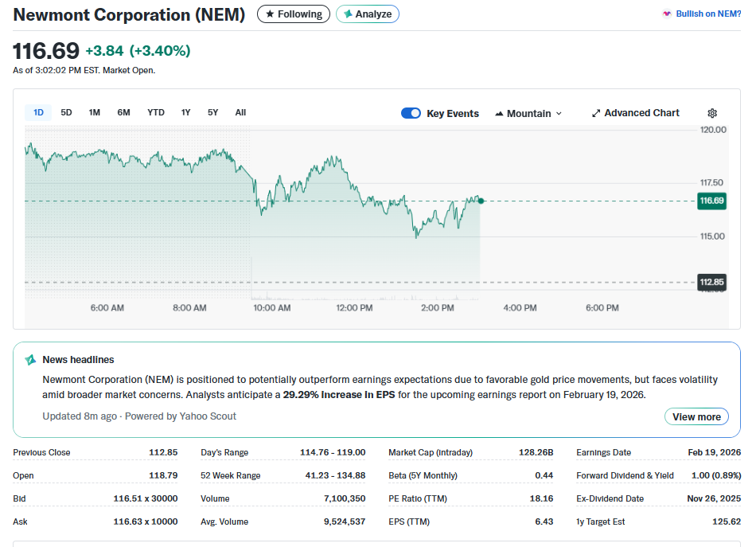Screen dimensions: 756x547
Task: Click the 112.85 previous close chart label
Action: pos(711,282)
